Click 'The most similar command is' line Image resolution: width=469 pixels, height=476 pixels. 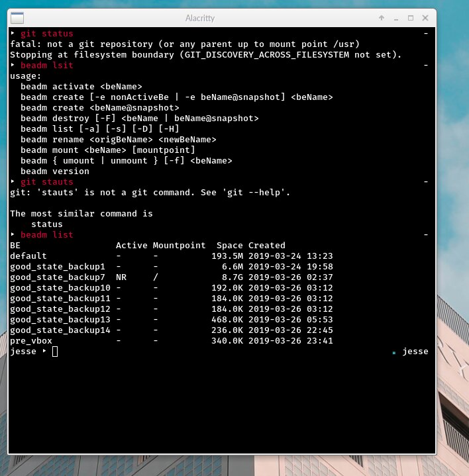[81, 214]
